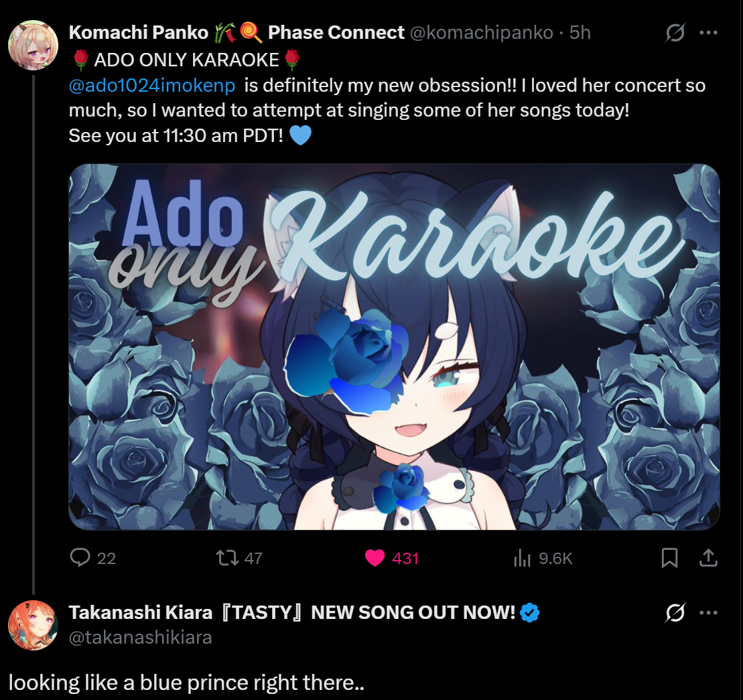The width and height of the screenshot is (743, 700).
Task: Click the 5h timestamp on the post
Action: pyautogui.click(x=580, y=33)
